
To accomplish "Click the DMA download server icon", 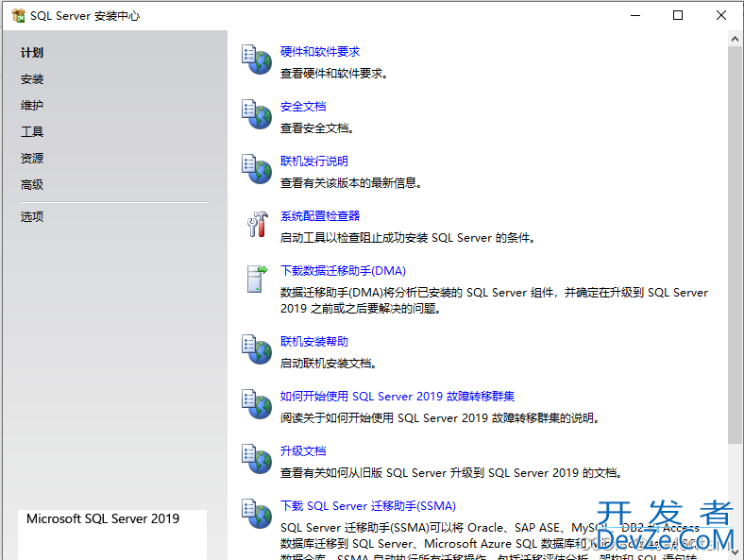I will [257, 279].
